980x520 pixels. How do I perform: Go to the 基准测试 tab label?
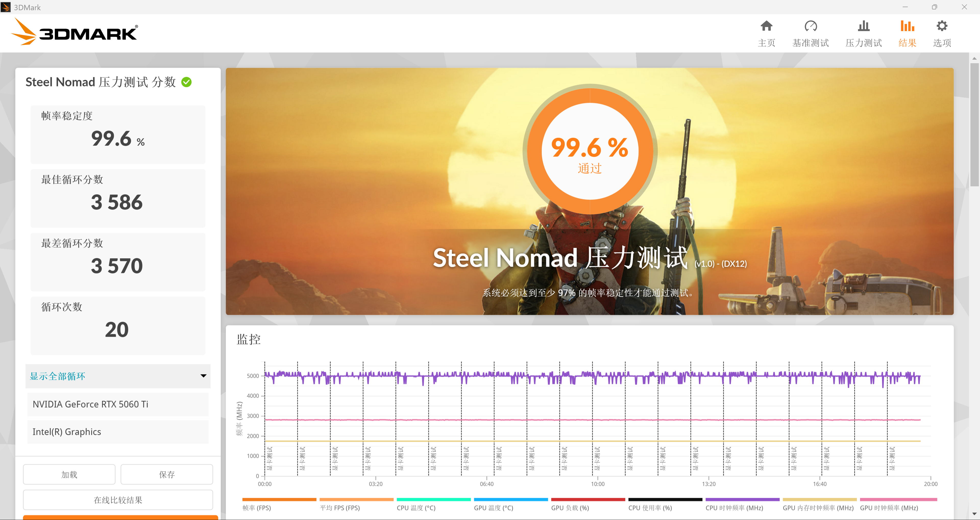point(810,43)
